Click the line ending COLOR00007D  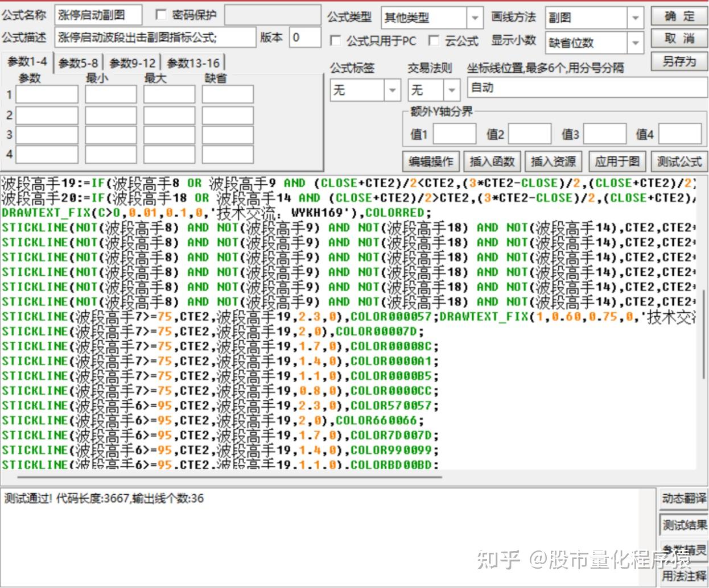point(213,332)
